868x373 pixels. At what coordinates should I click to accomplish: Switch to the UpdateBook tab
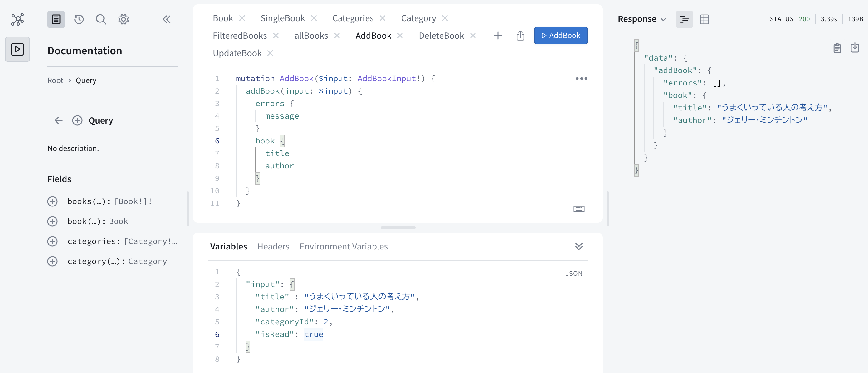point(237,53)
